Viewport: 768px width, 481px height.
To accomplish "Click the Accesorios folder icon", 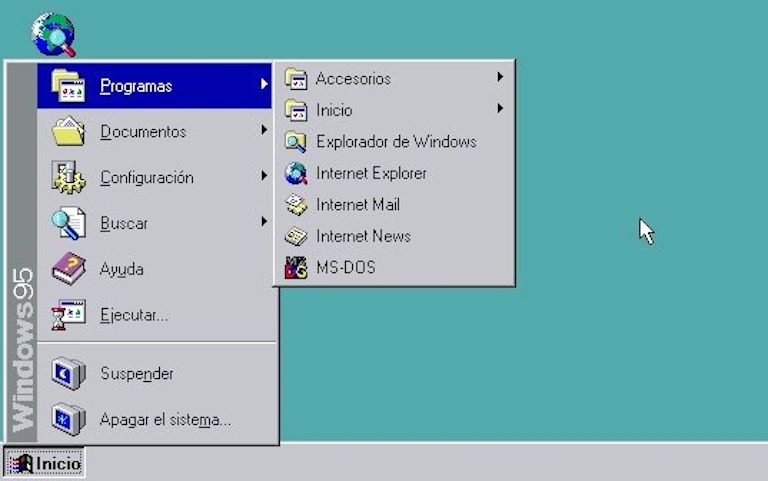I will (x=296, y=78).
